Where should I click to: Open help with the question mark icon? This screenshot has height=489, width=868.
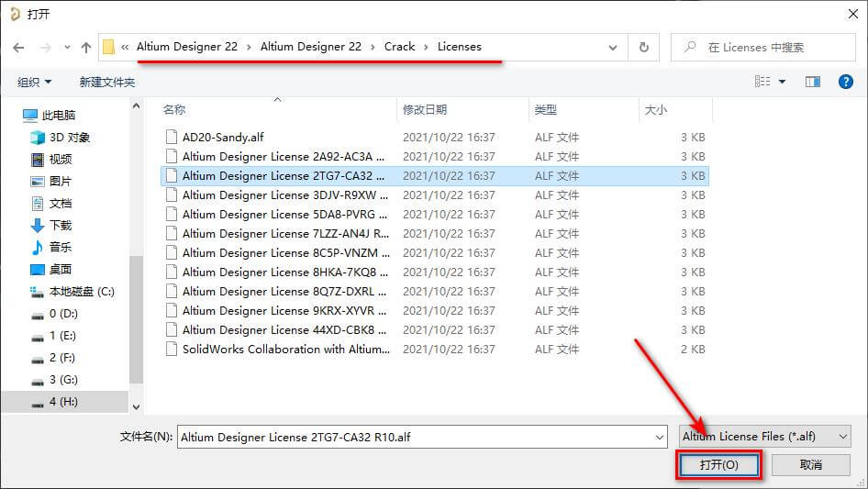845,82
